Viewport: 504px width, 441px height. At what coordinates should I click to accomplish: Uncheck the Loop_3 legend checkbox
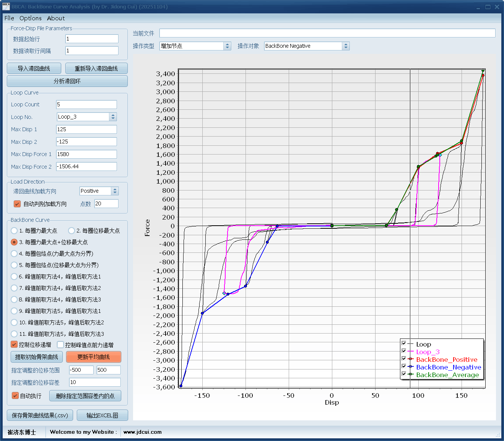pos(404,351)
